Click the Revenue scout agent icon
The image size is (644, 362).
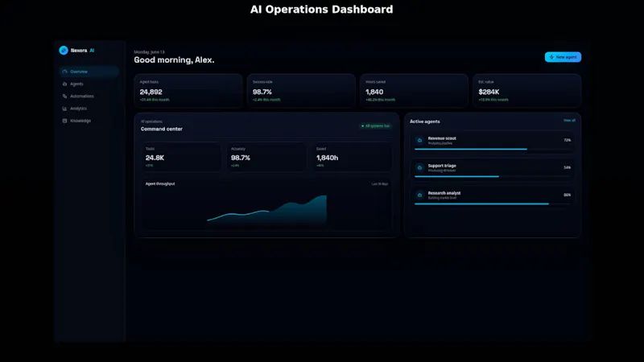[419, 140]
